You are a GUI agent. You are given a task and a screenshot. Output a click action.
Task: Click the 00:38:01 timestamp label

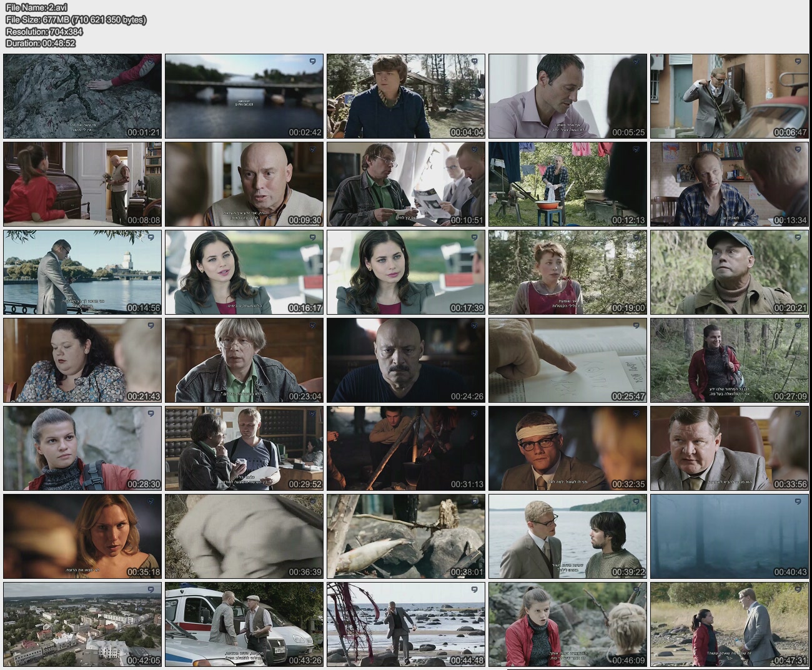(x=467, y=572)
